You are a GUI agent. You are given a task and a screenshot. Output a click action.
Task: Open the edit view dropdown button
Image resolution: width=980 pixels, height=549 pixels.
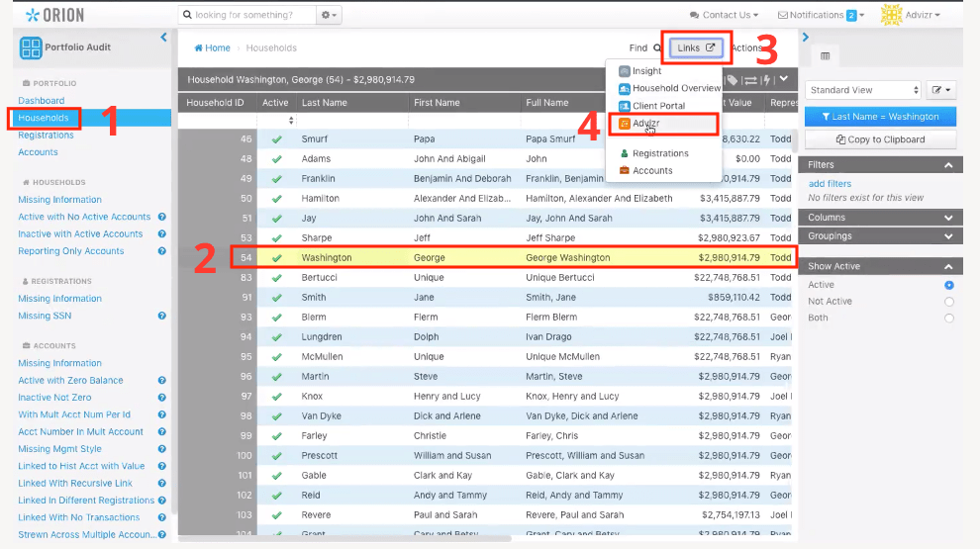point(941,90)
